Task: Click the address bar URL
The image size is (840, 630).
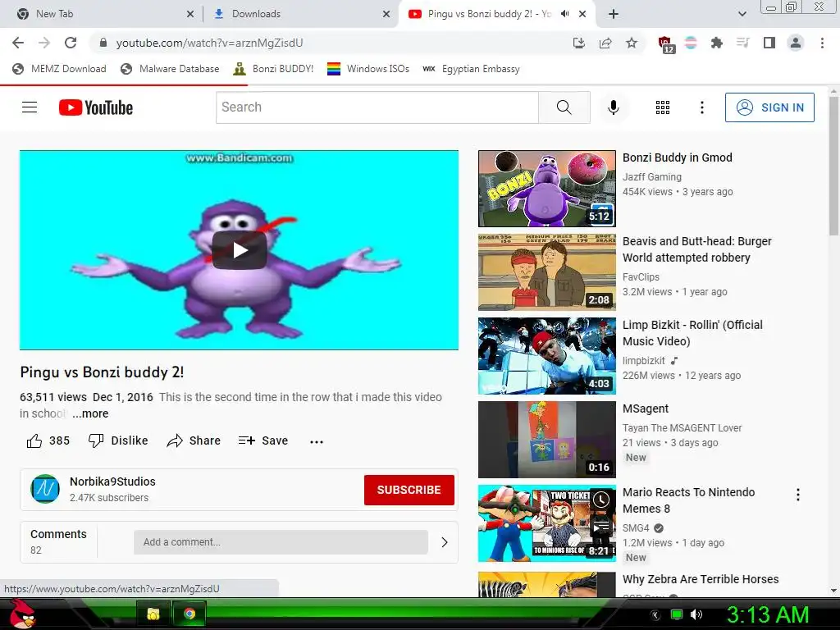Action: 209,43
